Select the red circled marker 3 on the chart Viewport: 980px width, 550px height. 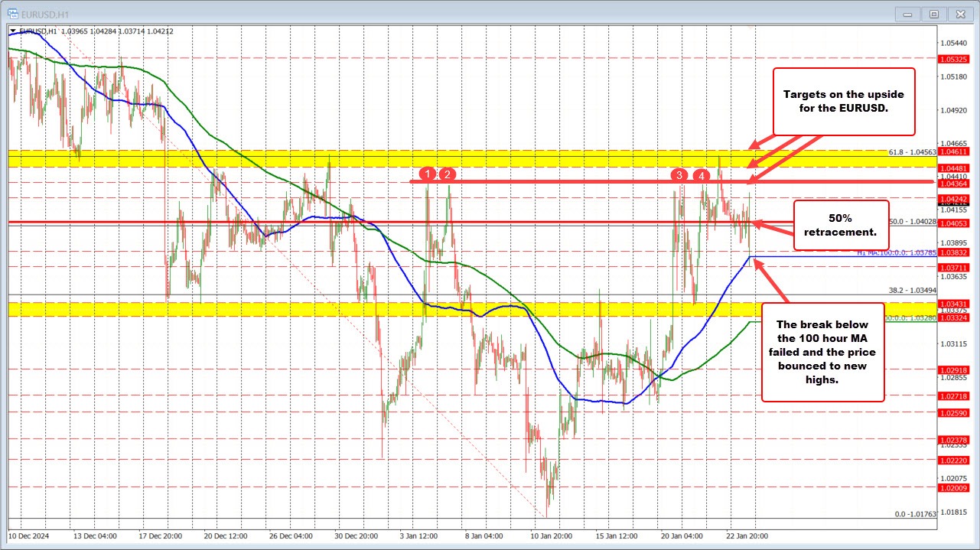[679, 176]
